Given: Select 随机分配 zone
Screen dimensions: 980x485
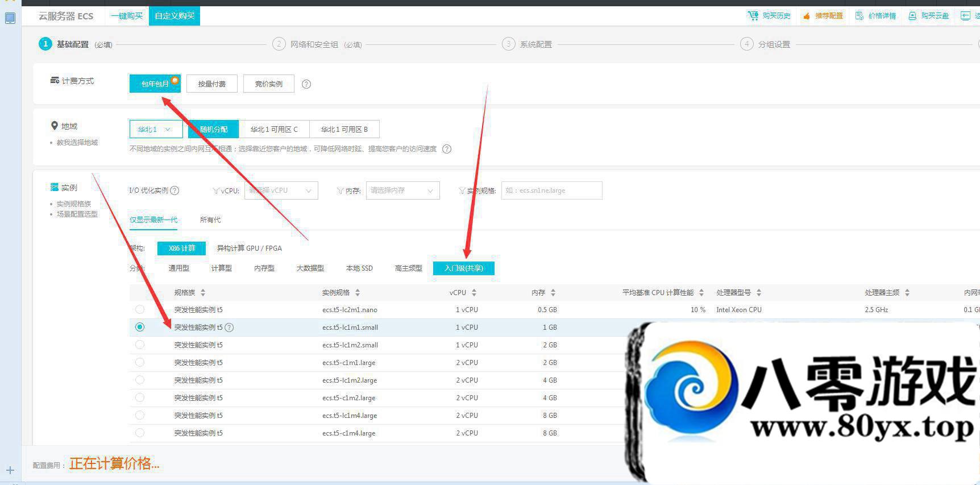Looking at the screenshot, I should click(214, 130).
